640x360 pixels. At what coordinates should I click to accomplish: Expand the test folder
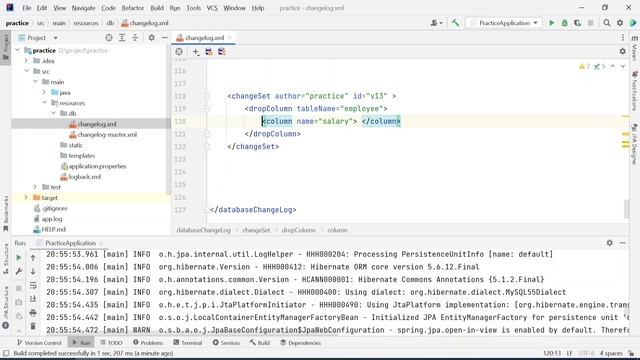(36, 187)
